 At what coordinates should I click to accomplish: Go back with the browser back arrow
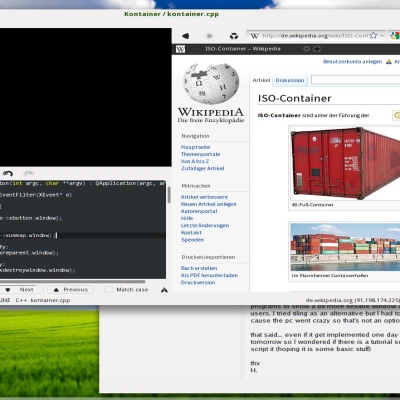pos(185,36)
